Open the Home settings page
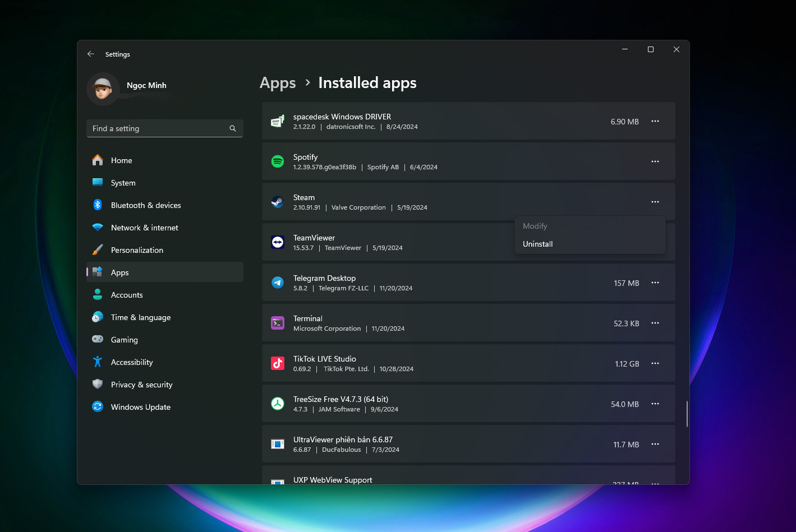Viewport: 796px width, 532px height. 165,160
